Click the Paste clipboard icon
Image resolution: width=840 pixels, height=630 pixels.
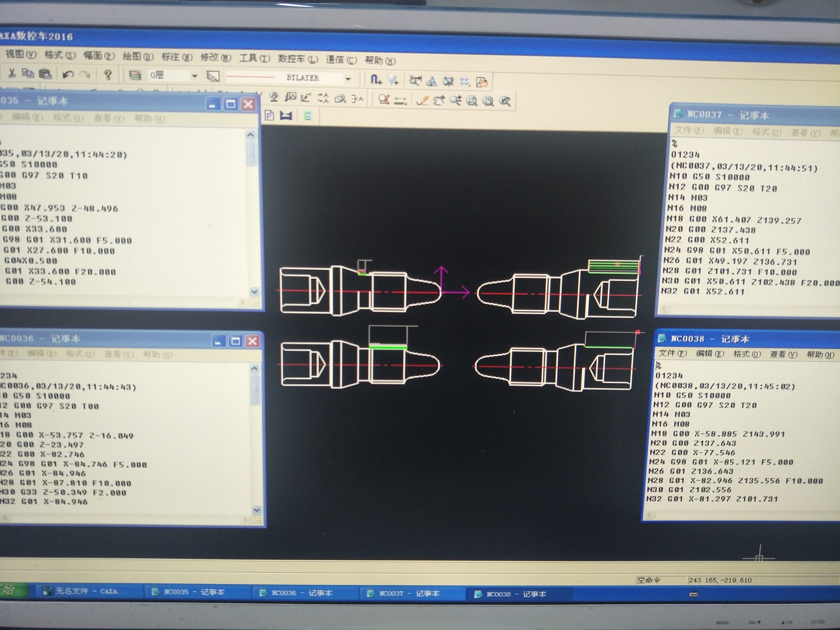45,74
